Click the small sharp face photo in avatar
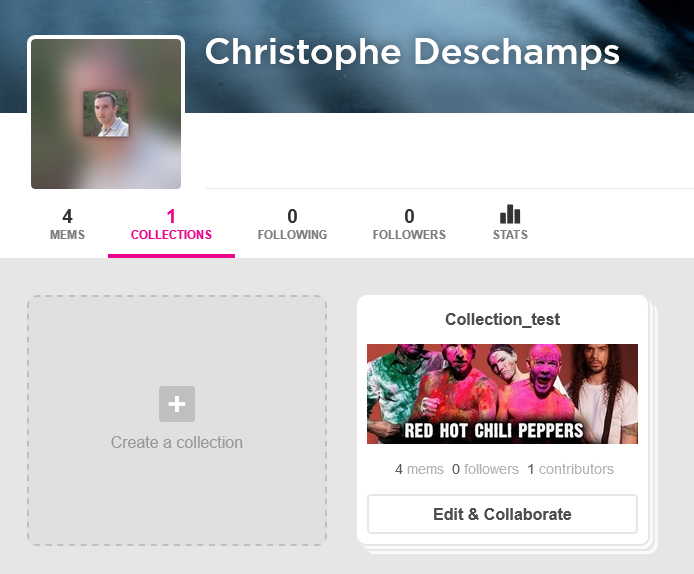 point(106,114)
